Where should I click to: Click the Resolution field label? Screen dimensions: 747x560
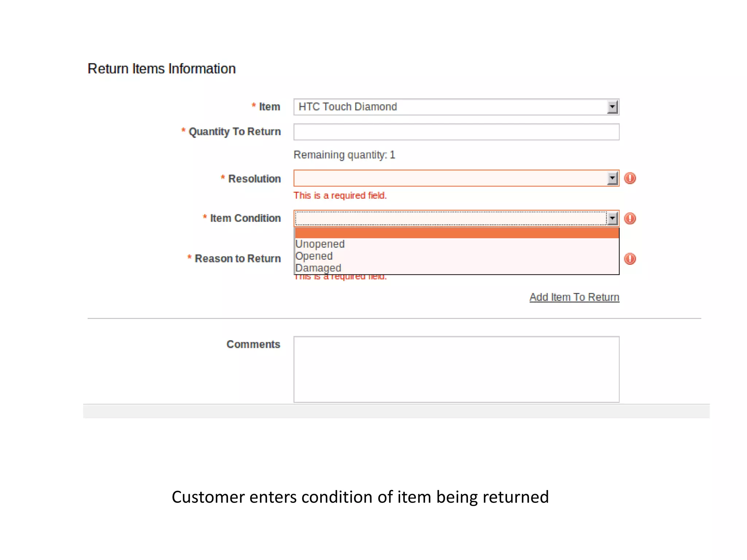pos(254,179)
